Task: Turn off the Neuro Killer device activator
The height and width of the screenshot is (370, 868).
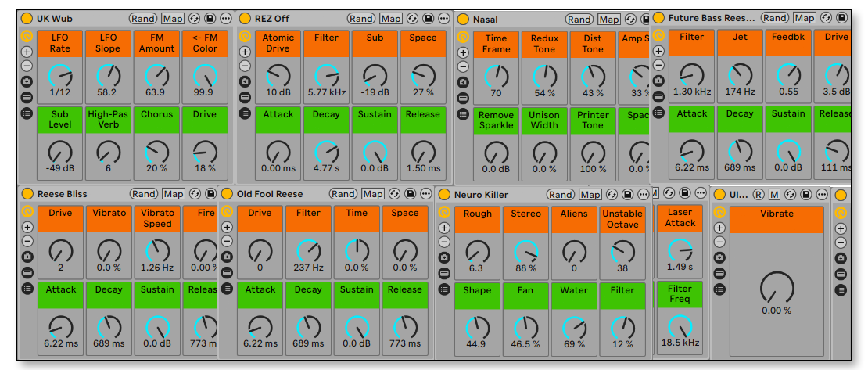Action: pos(444,195)
